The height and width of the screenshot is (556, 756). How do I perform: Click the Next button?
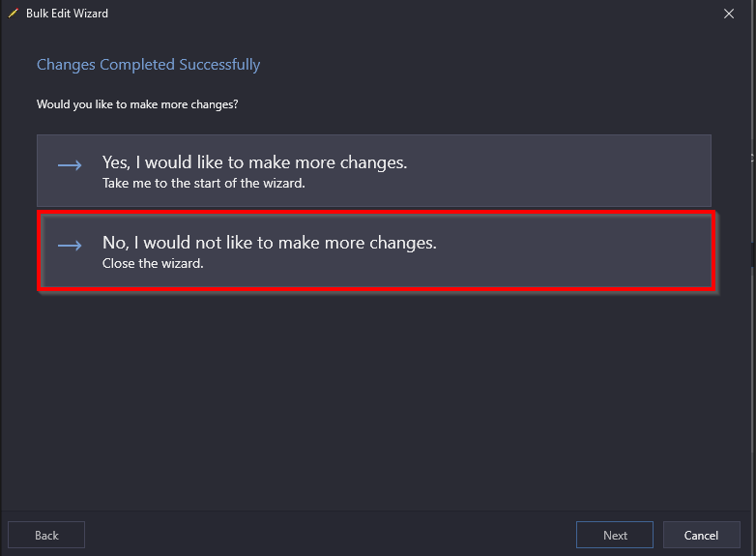pyautogui.click(x=615, y=535)
